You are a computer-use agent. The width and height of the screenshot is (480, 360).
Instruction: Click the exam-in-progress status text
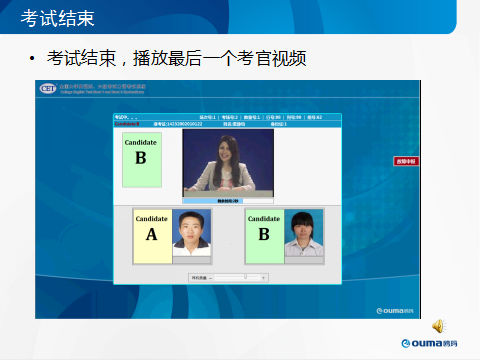tap(126, 117)
